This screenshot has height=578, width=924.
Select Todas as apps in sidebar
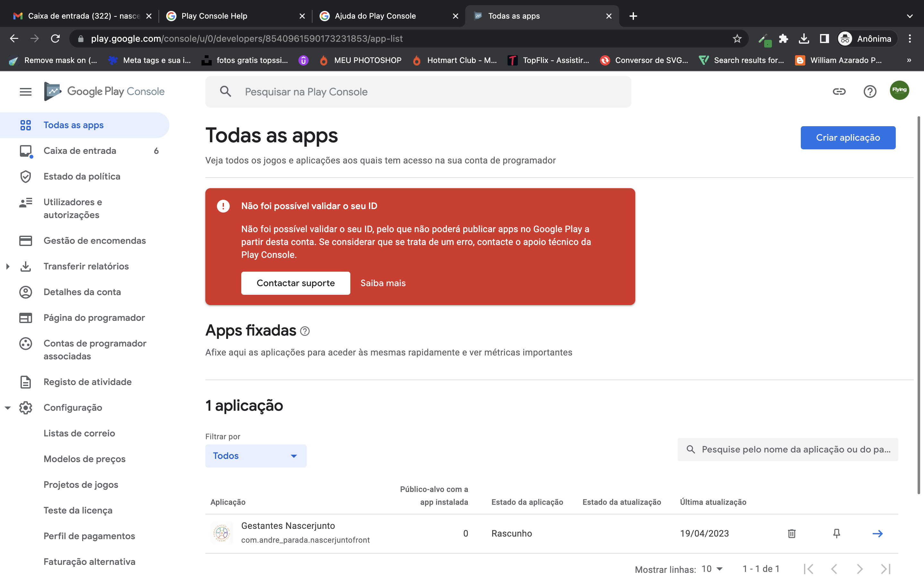pos(84,125)
